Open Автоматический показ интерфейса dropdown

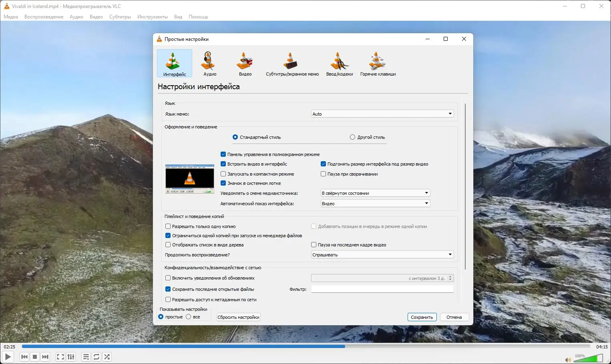(375, 204)
